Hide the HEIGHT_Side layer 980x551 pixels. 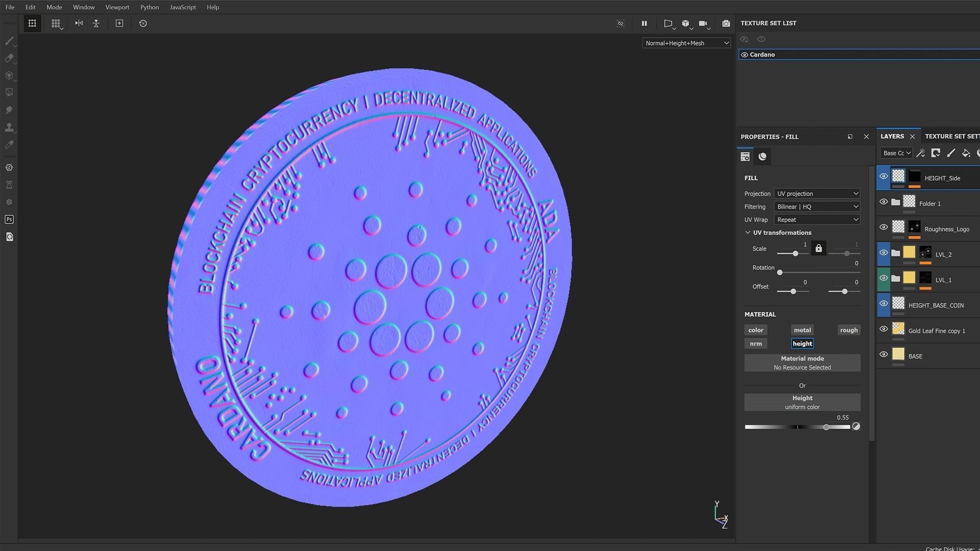884,177
